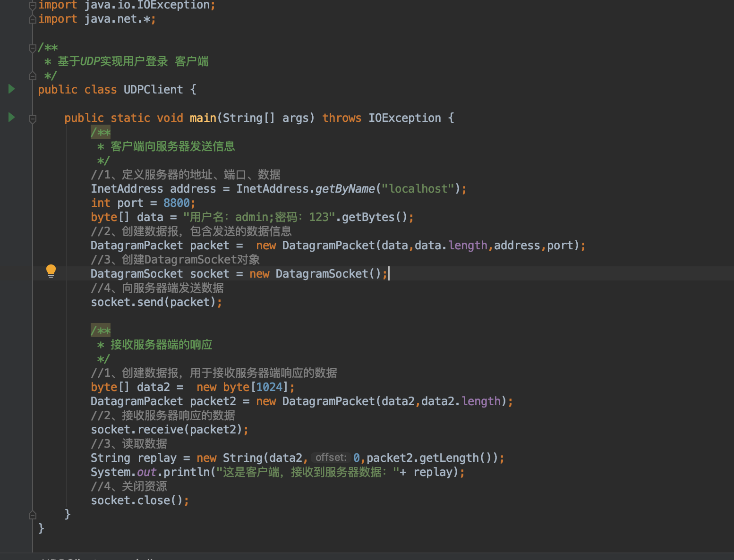The width and height of the screenshot is (734, 560).
Task: Click the byte[1024] buffer declaration
Action: pos(255,387)
